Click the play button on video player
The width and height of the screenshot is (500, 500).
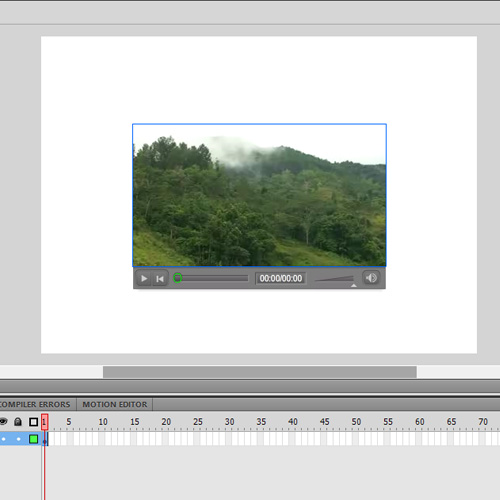pos(144,278)
